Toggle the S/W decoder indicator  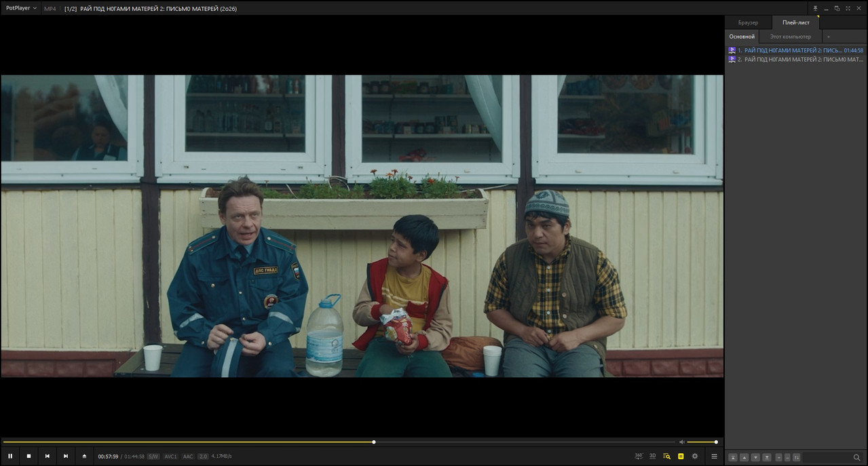[153, 457]
